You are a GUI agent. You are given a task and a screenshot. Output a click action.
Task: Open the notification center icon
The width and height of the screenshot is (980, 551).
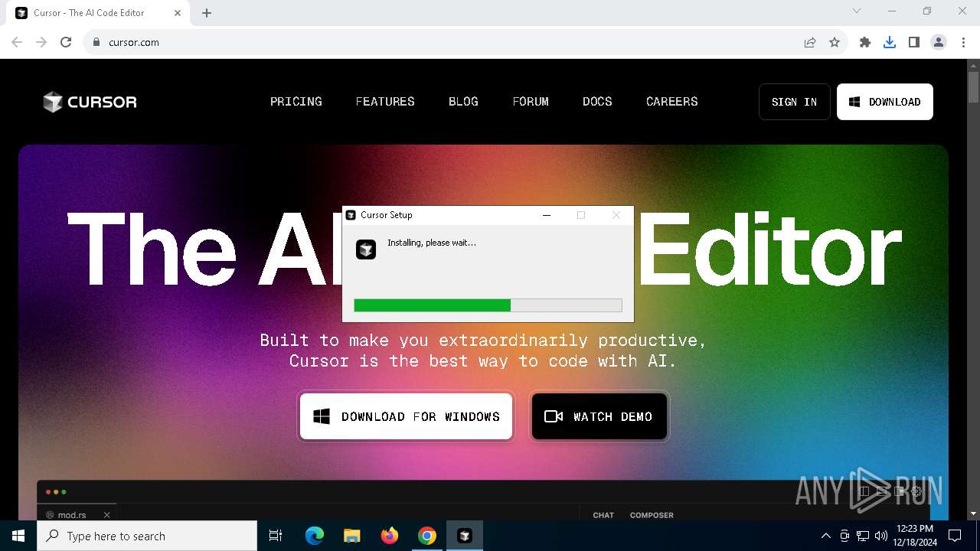click(x=955, y=536)
